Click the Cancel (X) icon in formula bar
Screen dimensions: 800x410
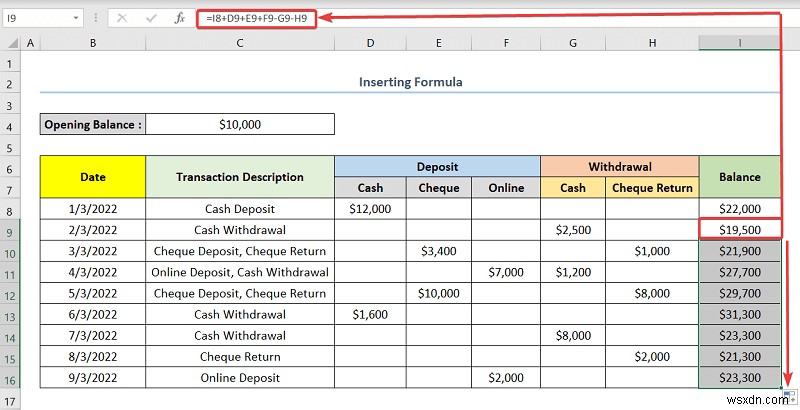tap(122, 18)
